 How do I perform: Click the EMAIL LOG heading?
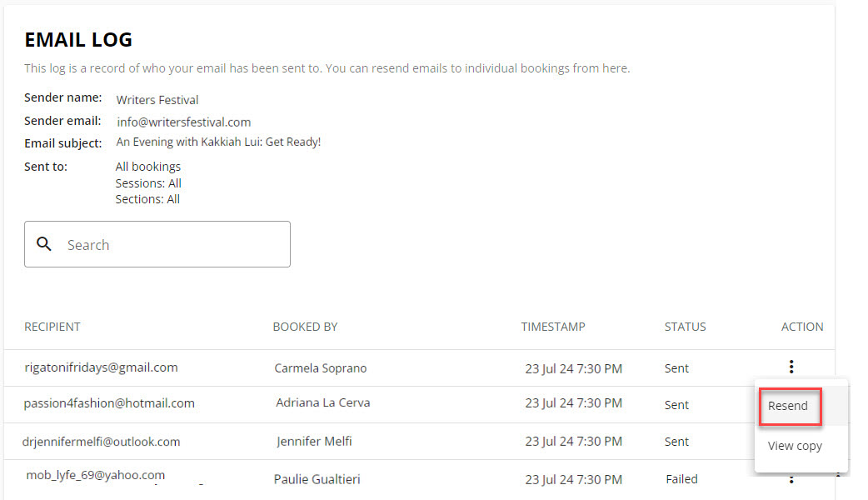(78, 40)
